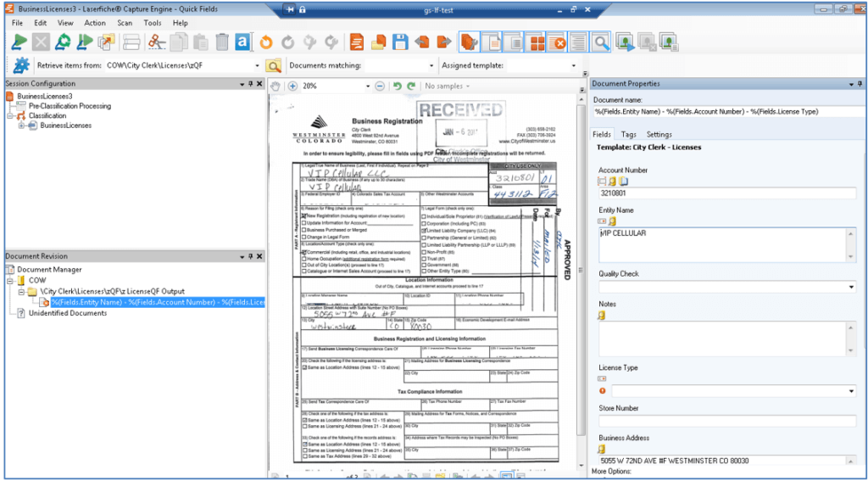Click the blue letter 'a' text icon
Image resolution: width=868 pixels, height=481 pixels.
coord(242,42)
